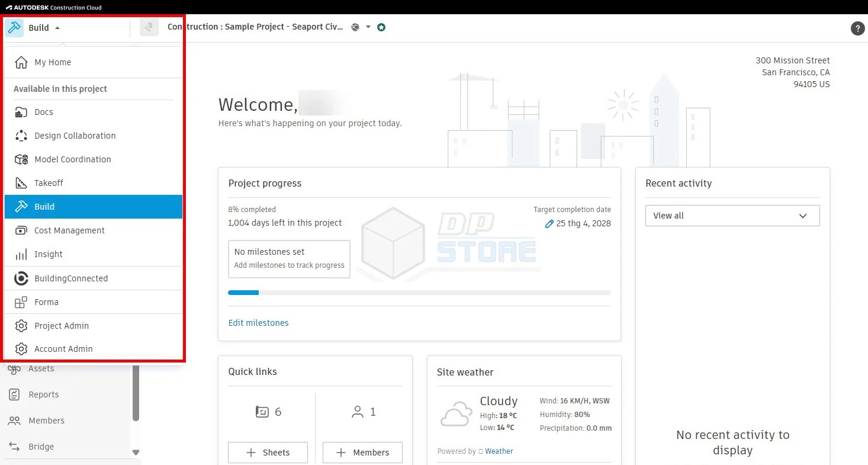Click the hammer icon in highlighted Build row
This screenshot has height=465, width=868.
click(x=21, y=207)
